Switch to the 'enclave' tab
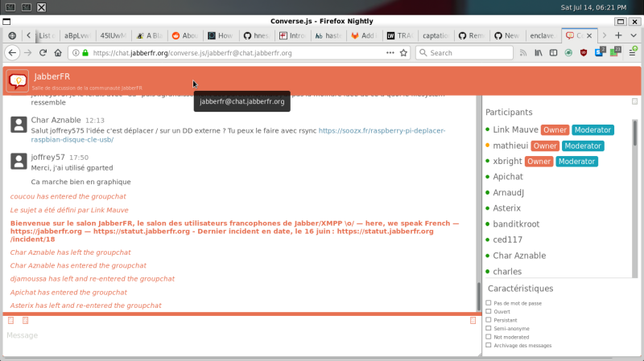 [543, 35]
